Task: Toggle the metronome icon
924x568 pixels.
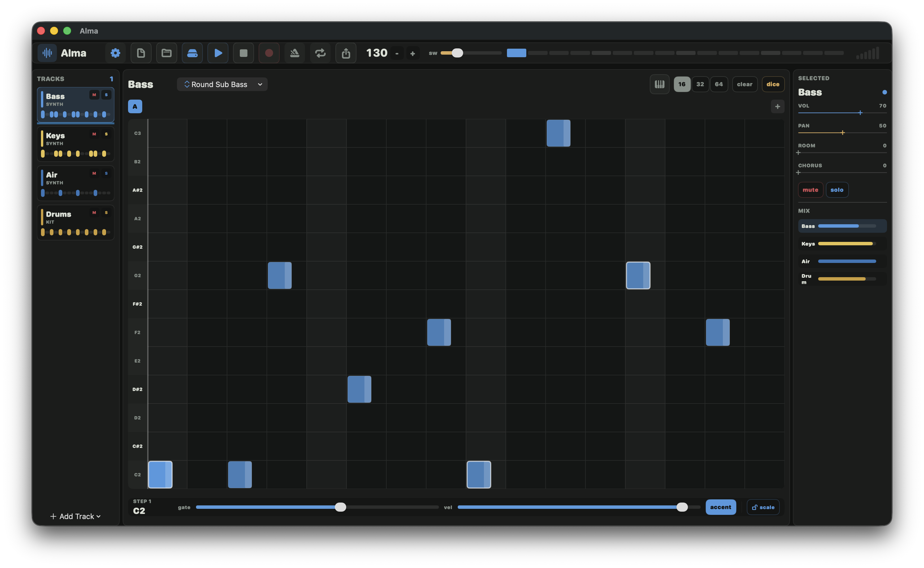Action: (x=294, y=53)
